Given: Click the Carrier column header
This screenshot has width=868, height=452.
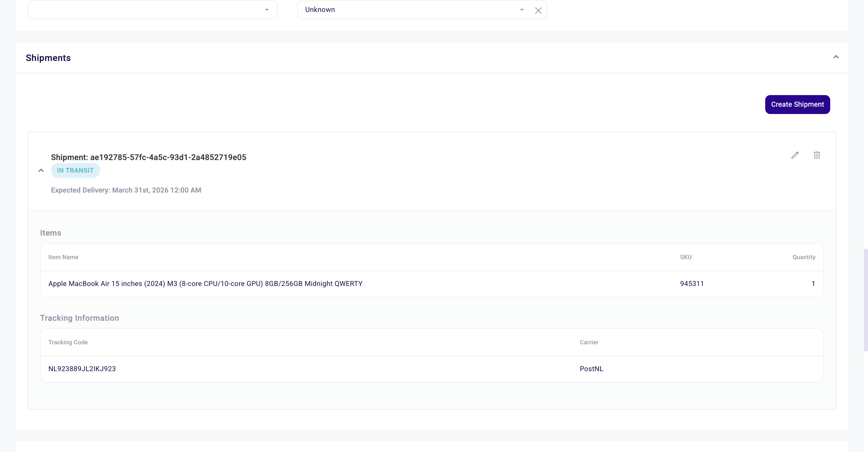Looking at the screenshot, I should pyautogui.click(x=589, y=342).
